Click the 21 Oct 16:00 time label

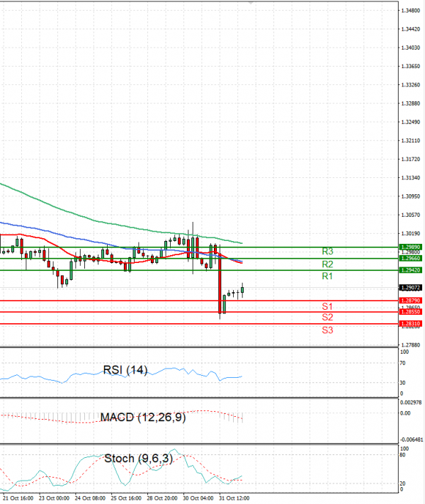[18, 498]
